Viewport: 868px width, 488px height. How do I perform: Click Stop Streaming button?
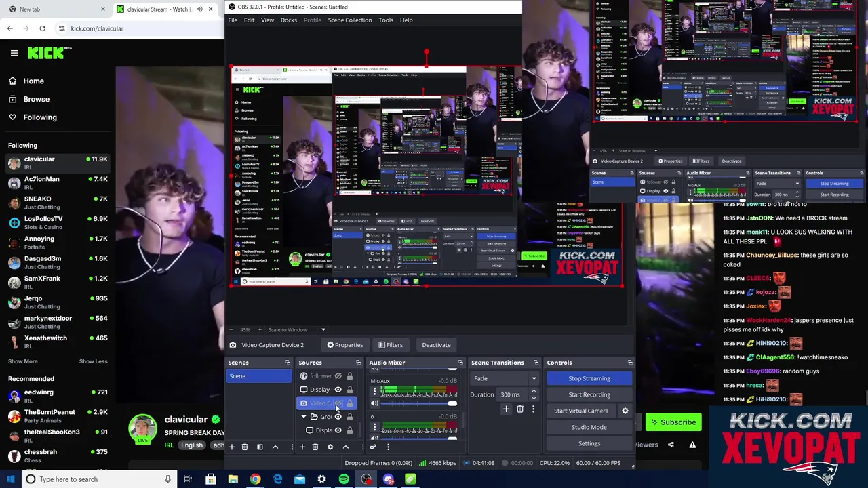[x=589, y=378]
